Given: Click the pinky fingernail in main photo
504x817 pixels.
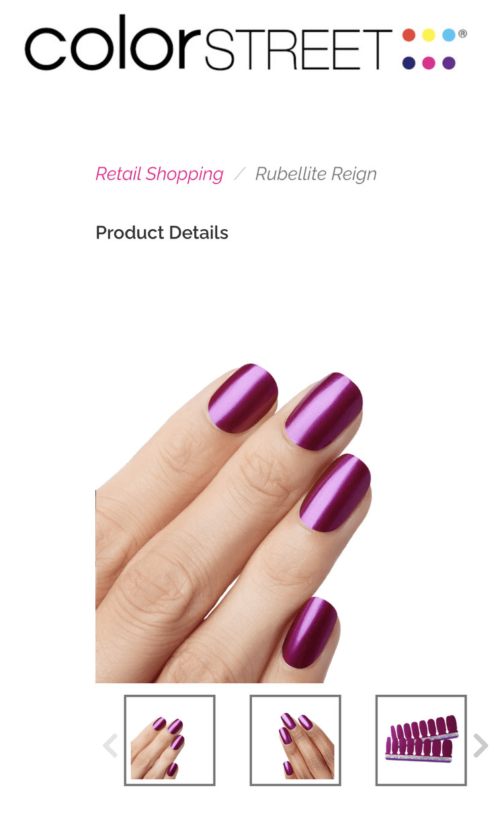Looking at the screenshot, I should (309, 632).
